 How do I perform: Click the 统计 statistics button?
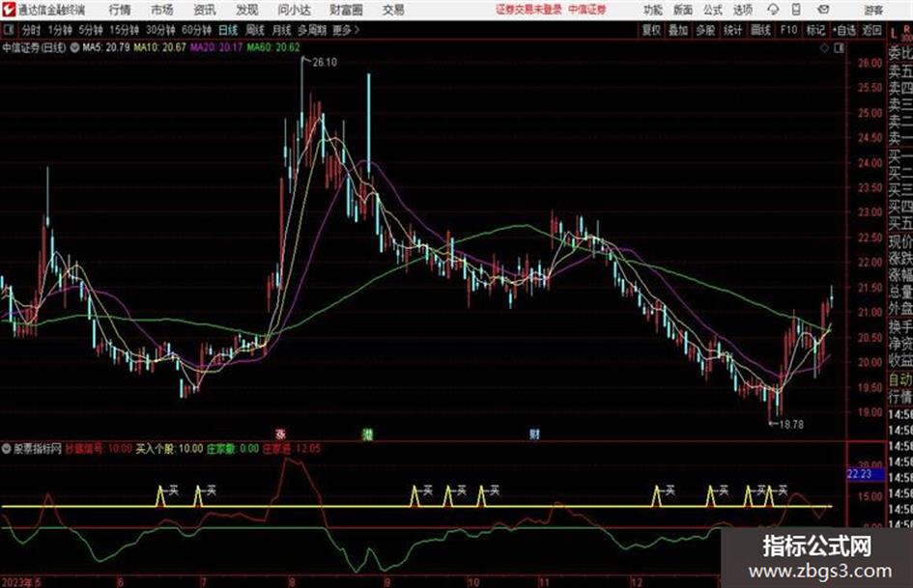tap(732, 30)
